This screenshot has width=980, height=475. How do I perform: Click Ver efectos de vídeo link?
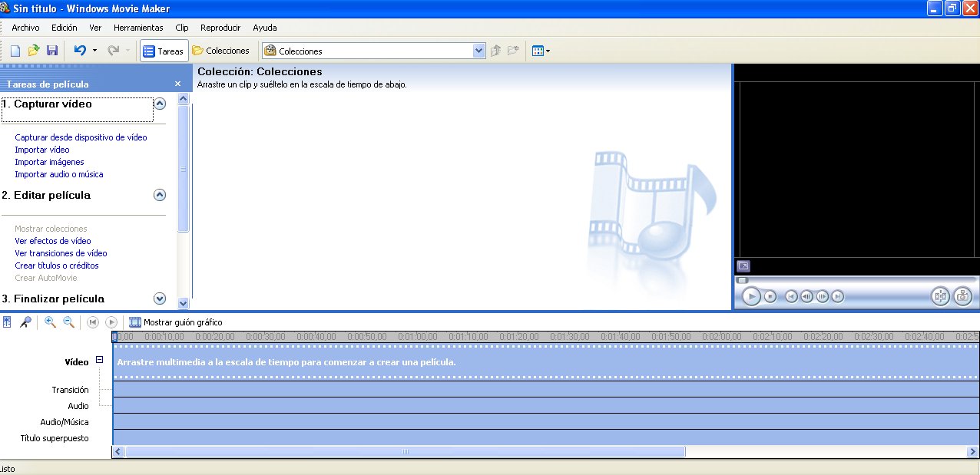53,241
